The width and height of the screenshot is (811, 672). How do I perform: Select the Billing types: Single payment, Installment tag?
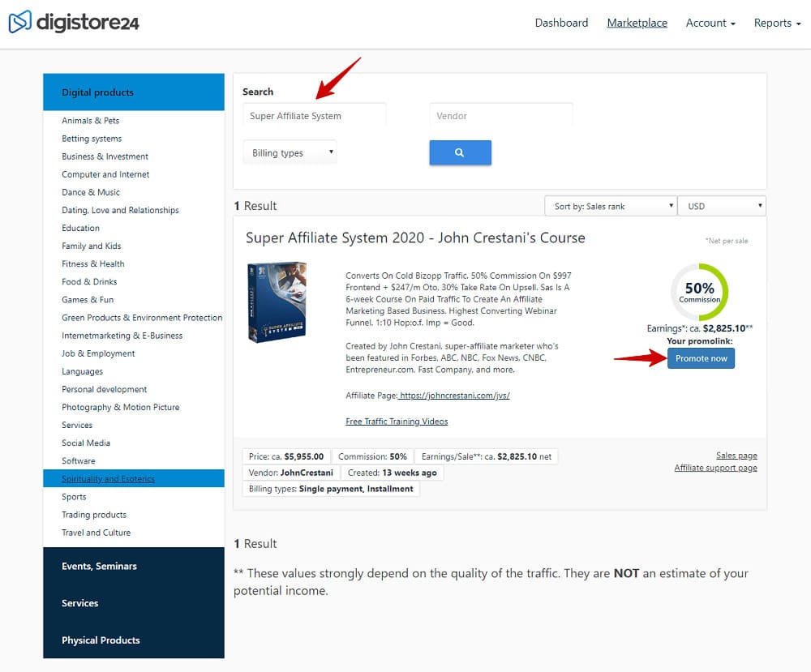coord(331,489)
